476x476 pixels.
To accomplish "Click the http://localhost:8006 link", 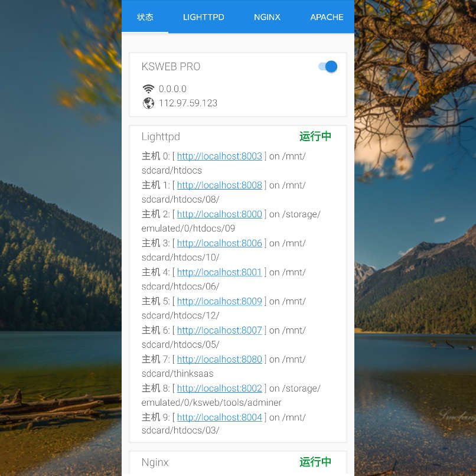I will point(219,243).
